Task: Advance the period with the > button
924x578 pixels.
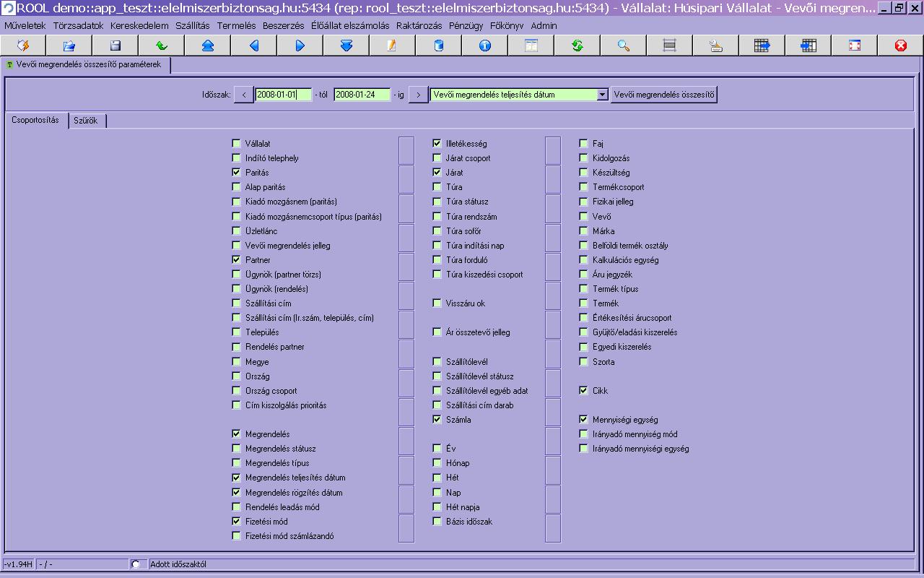Action: [x=418, y=95]
